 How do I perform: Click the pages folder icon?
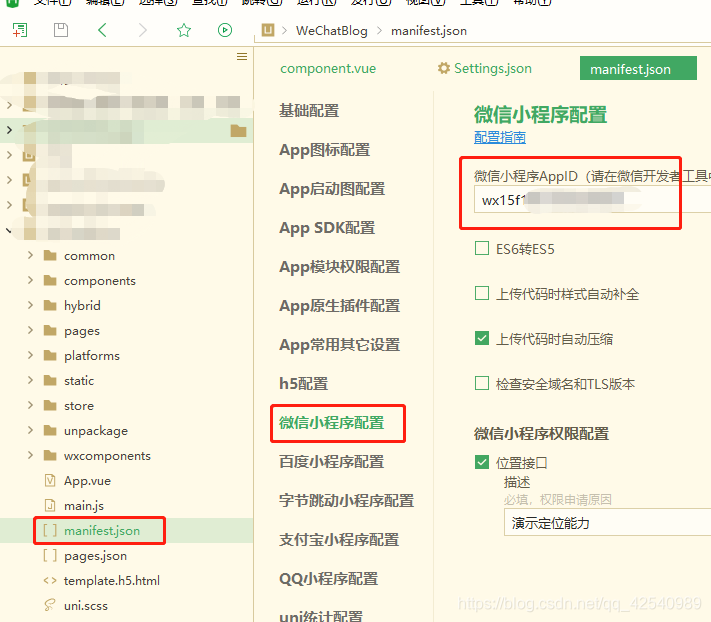pyautogui.click(x=50, y=330)
